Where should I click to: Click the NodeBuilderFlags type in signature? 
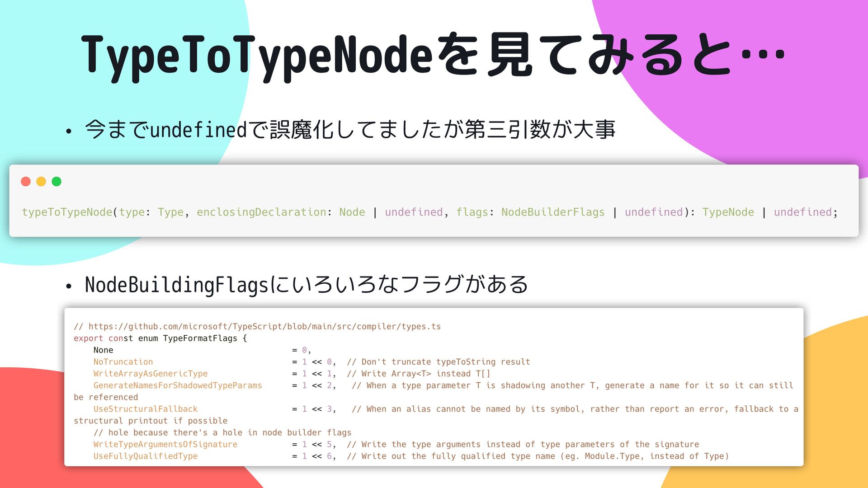(552, 212)
